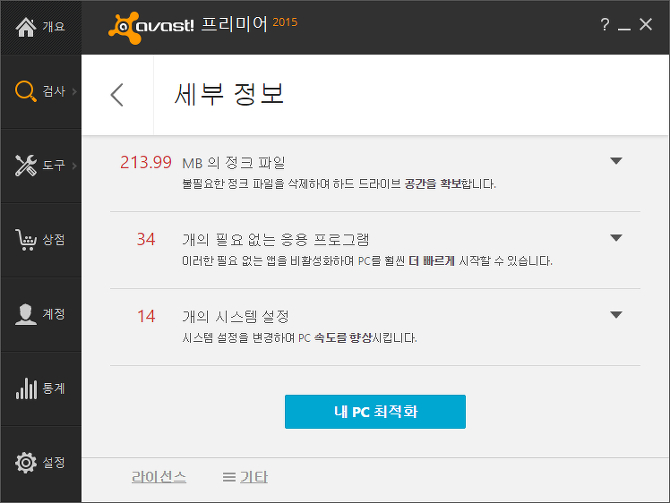Select the 검사 magnifier icon
This screenshot has width=670, height=503.
tap(26, 91)
